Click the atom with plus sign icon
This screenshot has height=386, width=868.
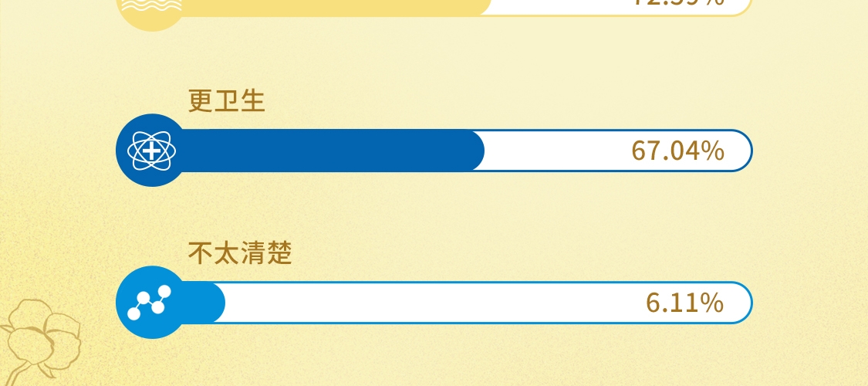click(x=151, y=151)
